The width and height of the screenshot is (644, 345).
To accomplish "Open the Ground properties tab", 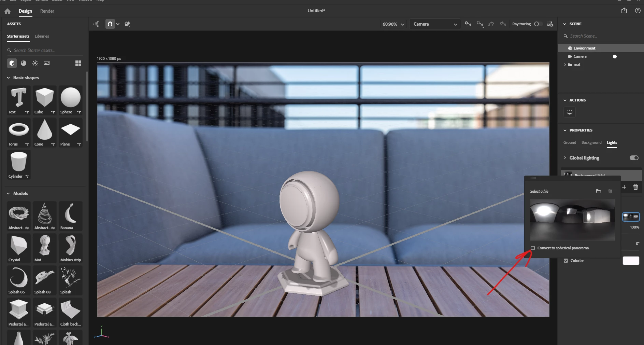I will coord(570,142).
